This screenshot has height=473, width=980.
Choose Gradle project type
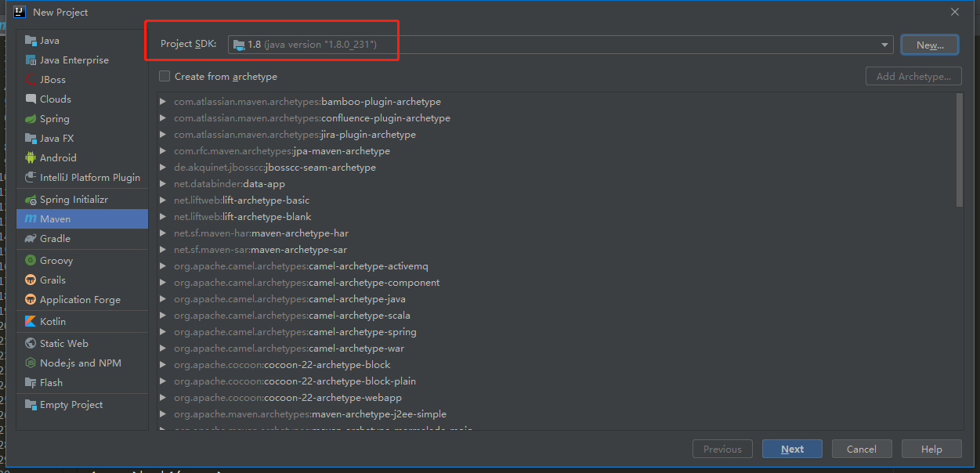[82, 239]
